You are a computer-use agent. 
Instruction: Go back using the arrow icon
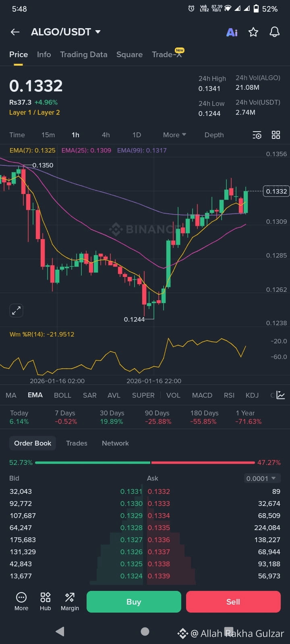tap(15, 32)
